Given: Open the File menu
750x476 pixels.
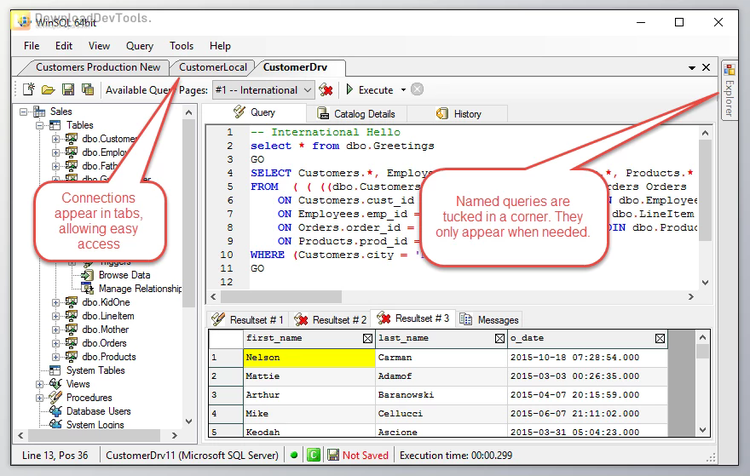Looking at the screenshot, I should pyautogui.click(x=32, y=46).
